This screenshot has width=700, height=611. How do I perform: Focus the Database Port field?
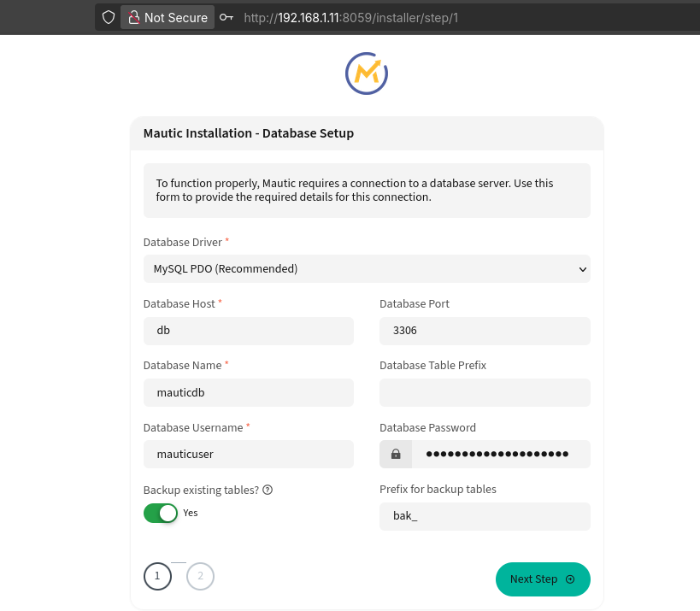[485, 331]
